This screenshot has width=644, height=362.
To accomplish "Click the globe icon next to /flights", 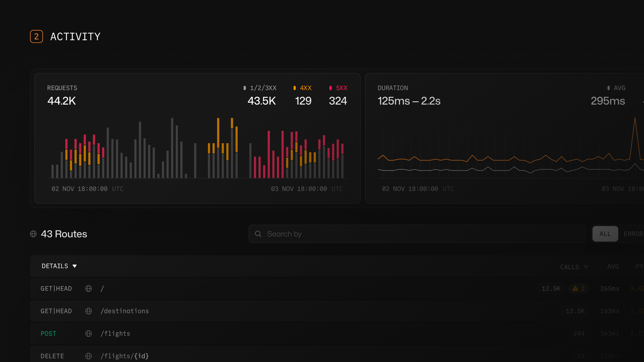I will (89, 334).
